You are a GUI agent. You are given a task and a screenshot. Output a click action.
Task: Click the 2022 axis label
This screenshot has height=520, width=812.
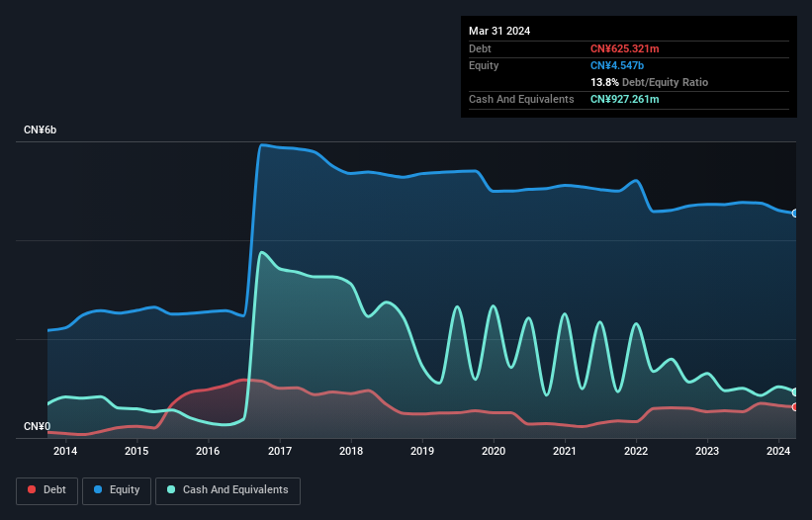636,451
